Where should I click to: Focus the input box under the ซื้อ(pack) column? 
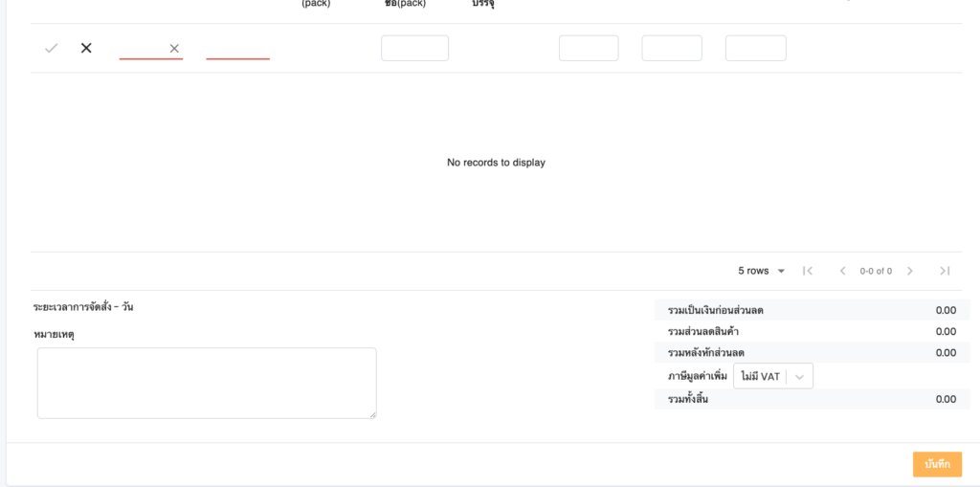(414, 48)
